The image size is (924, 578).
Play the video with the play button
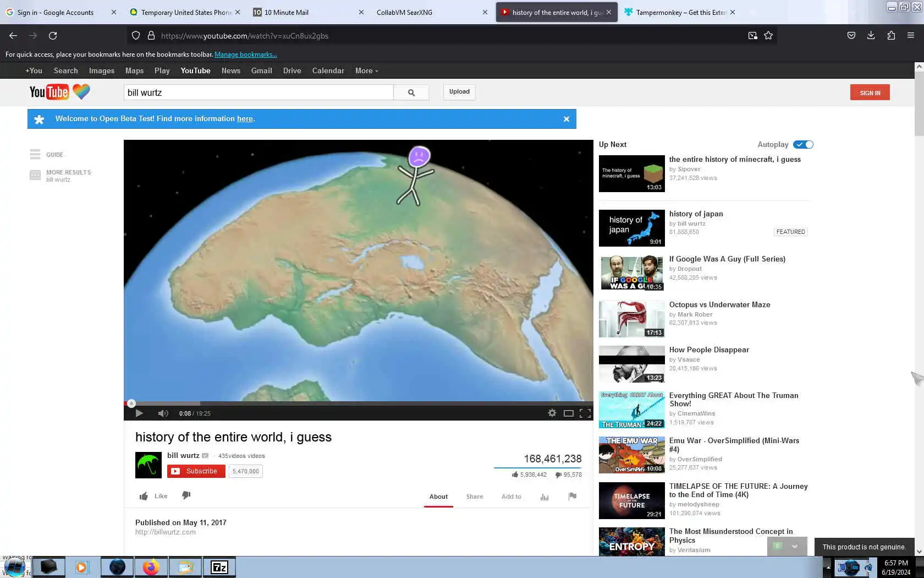139,413
